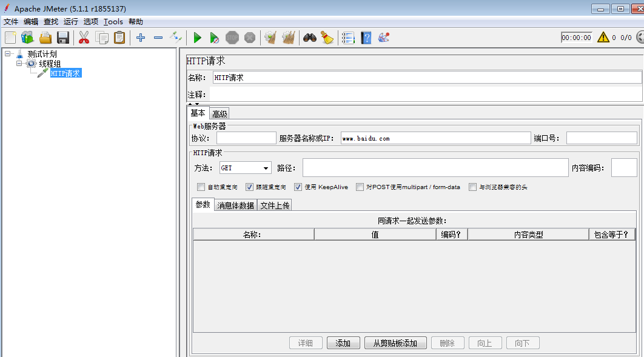
Task: Click the 向上 button
Action: [485, 343]
